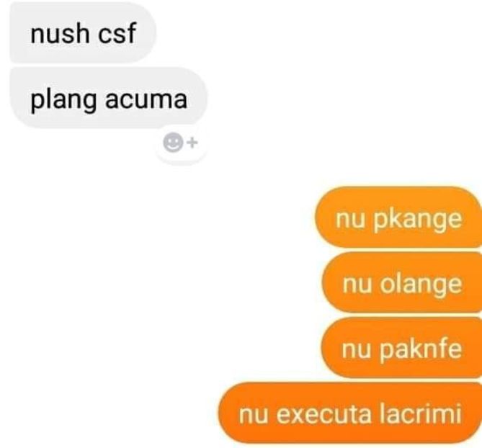Viewport: 482px width, 448px height.
Task: Tap the orange 'nu pkange' message
Action: [398, 217]
